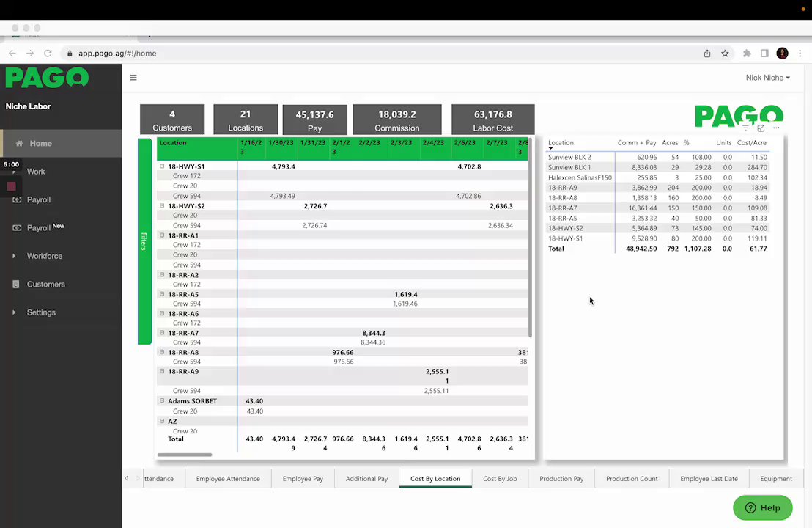Image resolution: width=812 pixels, height=528 pixels.
Task: Click the green Help button
Action: tap(762, 507)
